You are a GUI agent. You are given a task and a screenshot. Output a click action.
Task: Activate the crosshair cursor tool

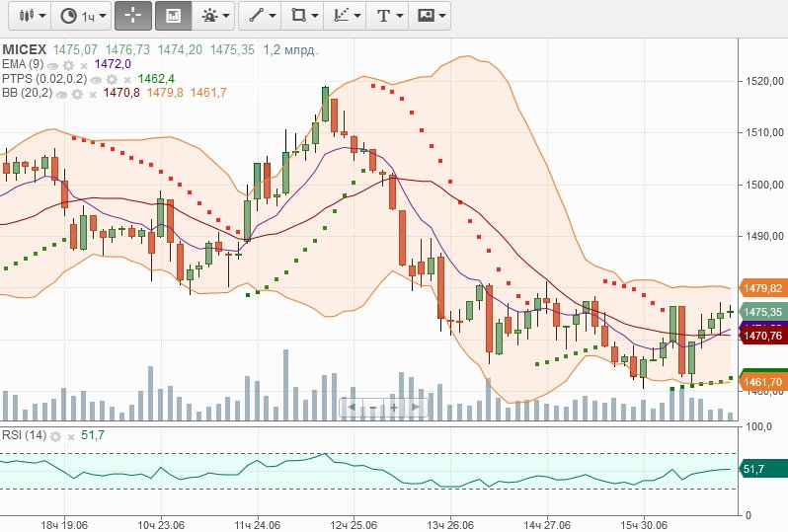(x=132, y=16)
